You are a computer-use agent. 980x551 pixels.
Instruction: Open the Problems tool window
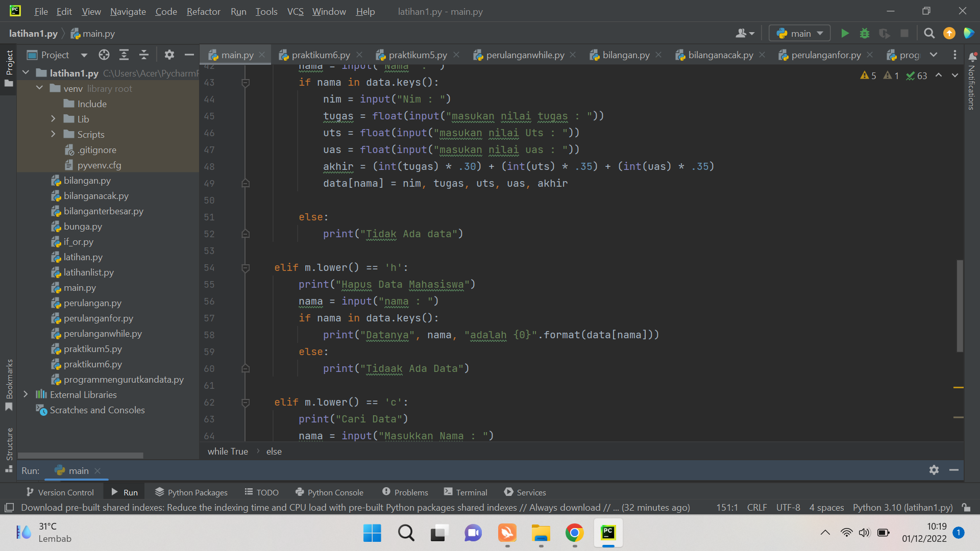(405, 492)
